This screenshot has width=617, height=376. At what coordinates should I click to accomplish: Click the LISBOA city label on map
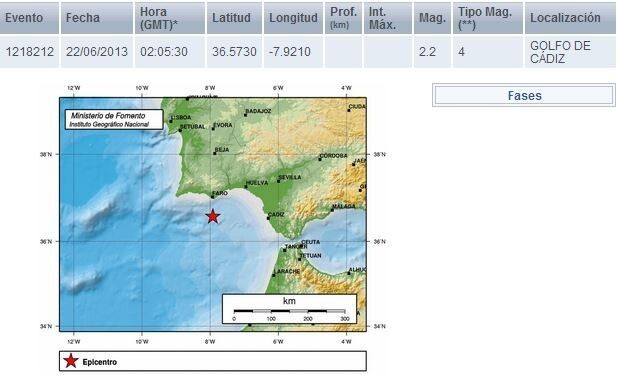(x=181, y=118)
